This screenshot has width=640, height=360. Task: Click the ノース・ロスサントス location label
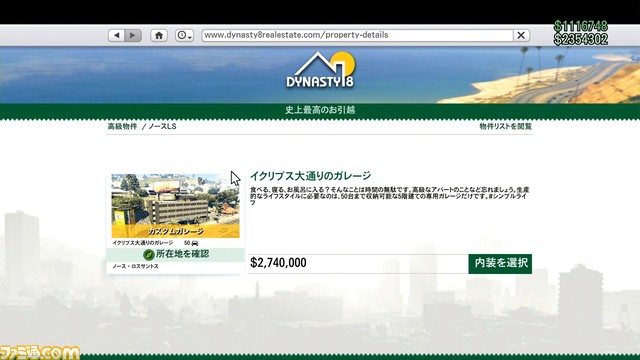pyautogui.click(x=136, y=266)
